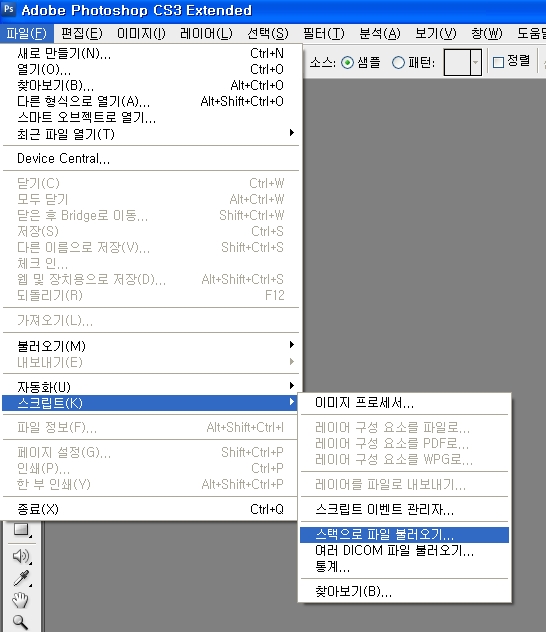Open the 필터(T) menu
The width and height of the screenshot is (546, 632).
click(324, 33)
